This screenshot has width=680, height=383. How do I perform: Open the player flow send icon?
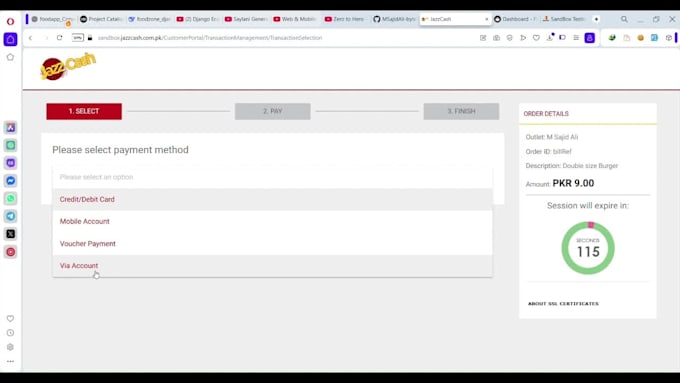(x=523, y=38)
